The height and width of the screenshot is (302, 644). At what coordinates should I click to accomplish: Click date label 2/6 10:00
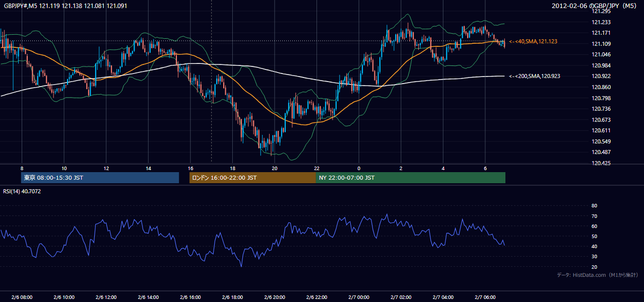click(64, 297)
